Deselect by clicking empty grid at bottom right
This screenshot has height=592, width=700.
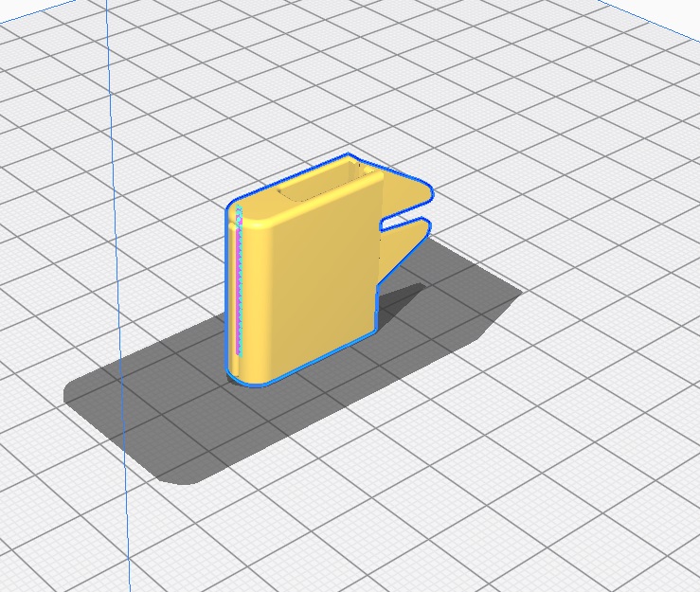(x=587, y=511)
